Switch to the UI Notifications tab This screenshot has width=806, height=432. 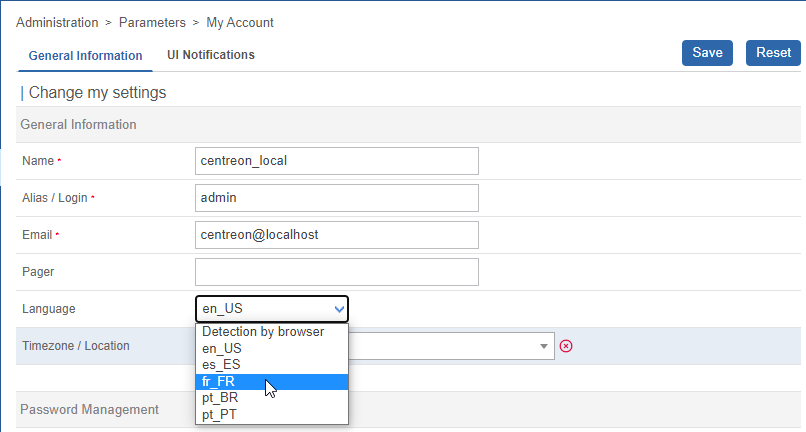(x=211, y=55)
